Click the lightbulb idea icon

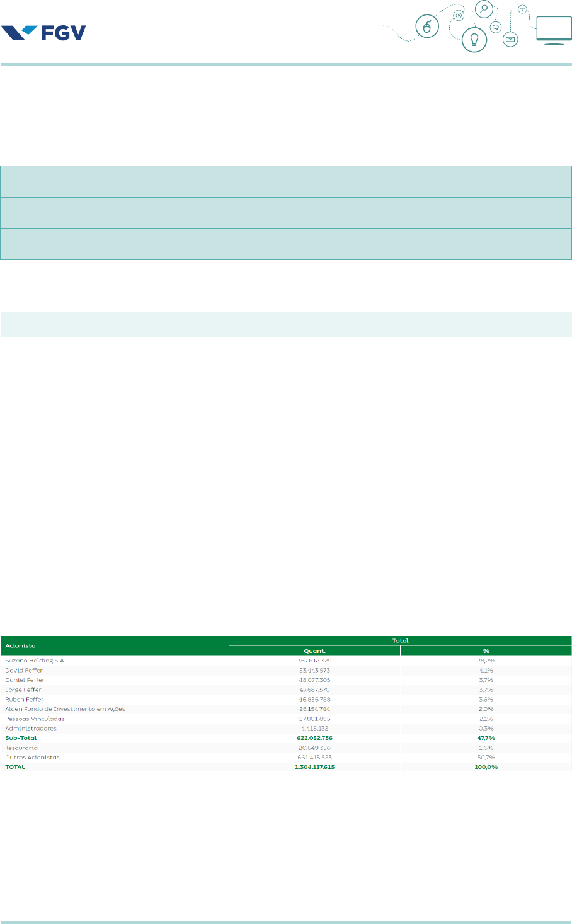click(x=473, y=40)
